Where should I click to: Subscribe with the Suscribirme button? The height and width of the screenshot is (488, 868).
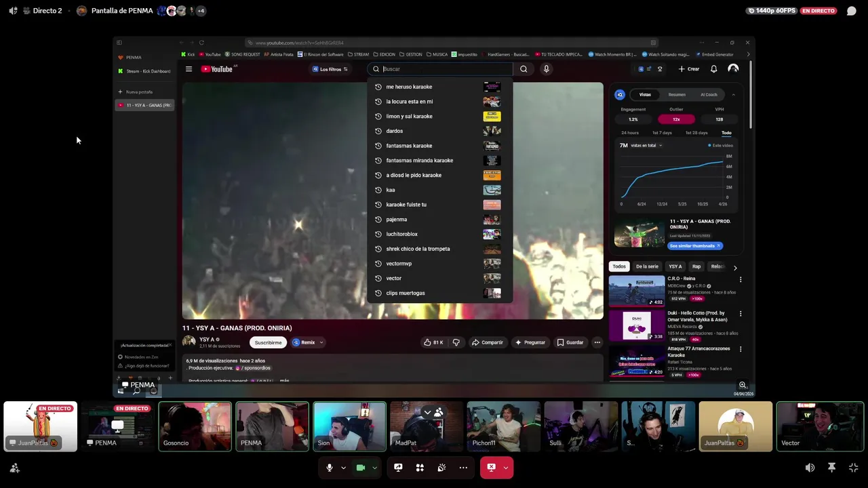268,342
